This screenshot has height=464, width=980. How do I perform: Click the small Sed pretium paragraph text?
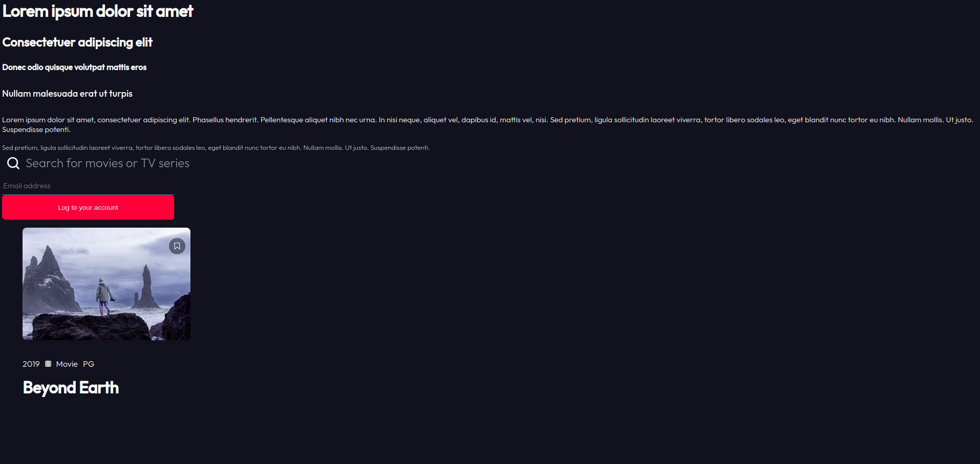pyautogui.click(x=216, y=147)
